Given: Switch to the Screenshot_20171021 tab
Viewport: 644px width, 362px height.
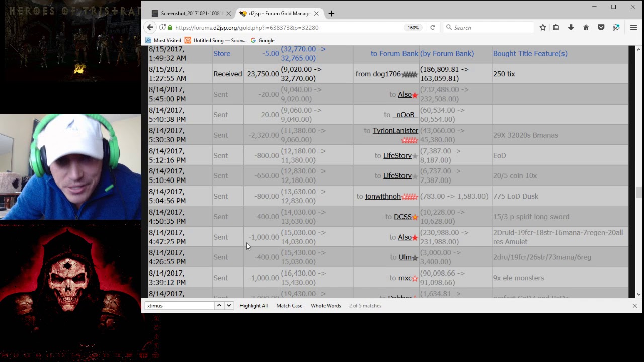Looking at the screenshot, I should click(191, 14).
